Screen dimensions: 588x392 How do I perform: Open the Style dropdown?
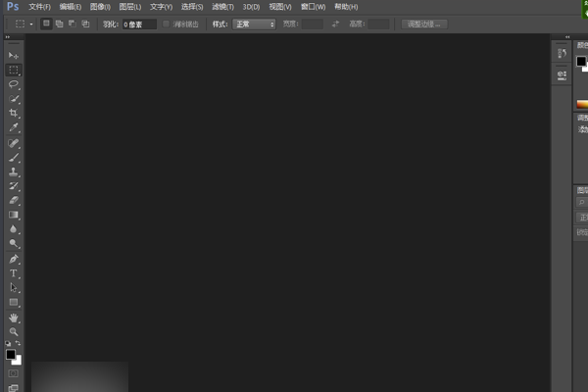pos(254,24)
